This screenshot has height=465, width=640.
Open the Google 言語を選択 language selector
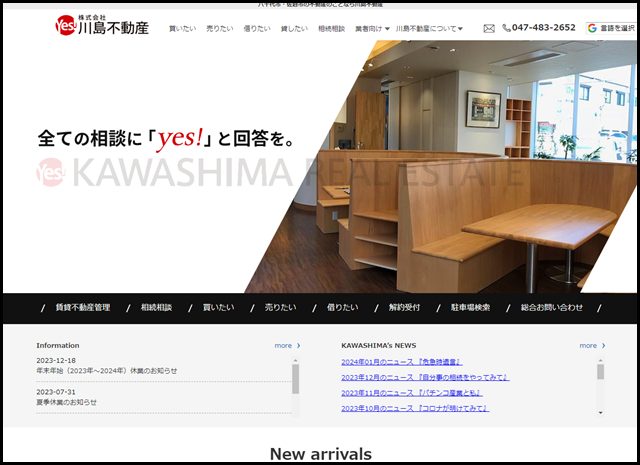pos(611,28)
